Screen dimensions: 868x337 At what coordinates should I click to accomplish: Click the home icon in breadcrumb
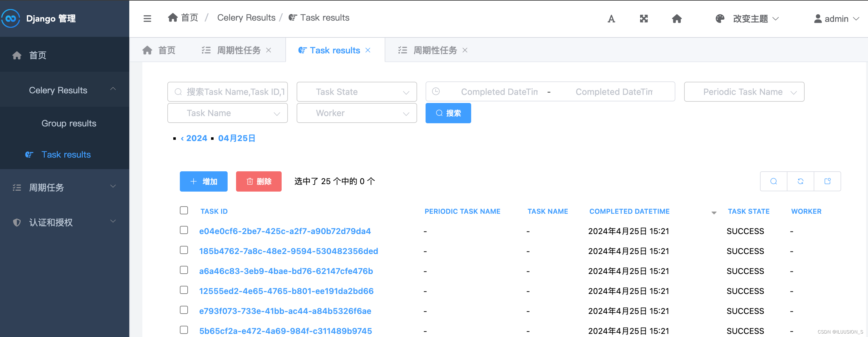pos(173,17)
